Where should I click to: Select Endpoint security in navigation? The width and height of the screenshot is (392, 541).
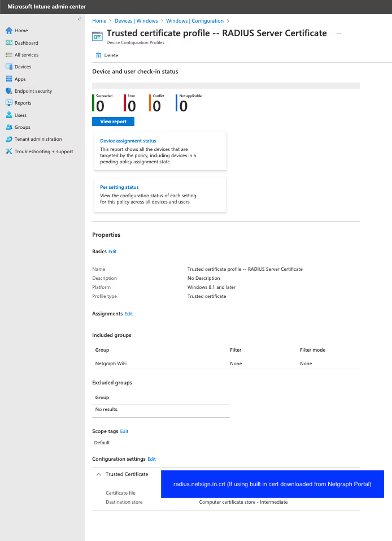coord(33,91)
